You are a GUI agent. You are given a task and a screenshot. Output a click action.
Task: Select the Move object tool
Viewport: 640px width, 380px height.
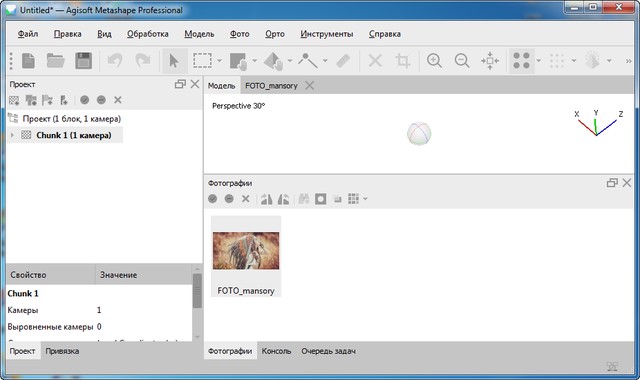(273, 61)
